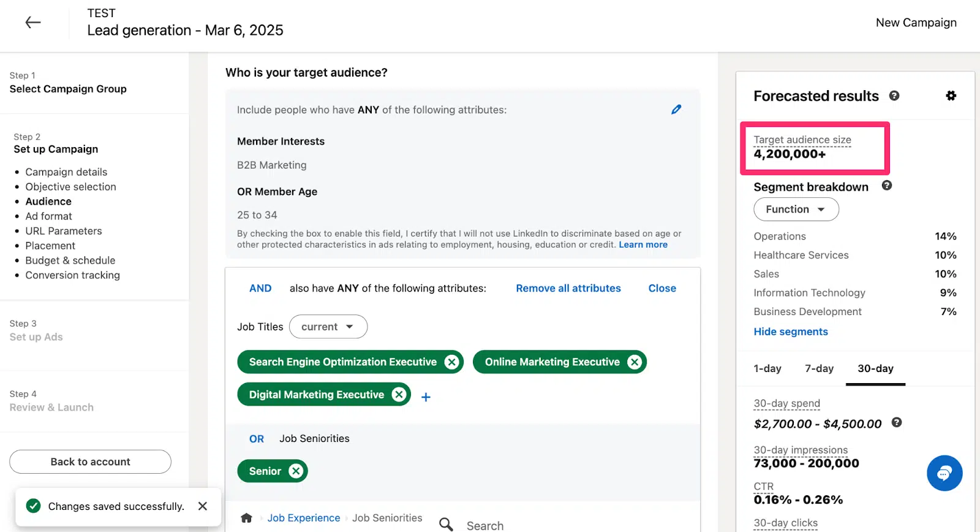Screen dimensions: 980x532
Task: Remove Search Engine Optimization Executive title
Action: coord(451,362)
